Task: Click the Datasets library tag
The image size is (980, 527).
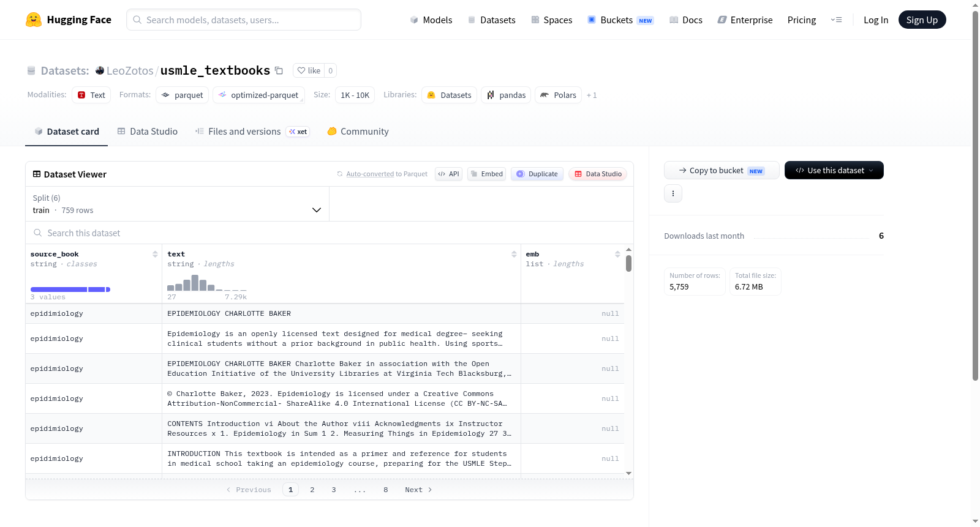Action: click(450, 95)
